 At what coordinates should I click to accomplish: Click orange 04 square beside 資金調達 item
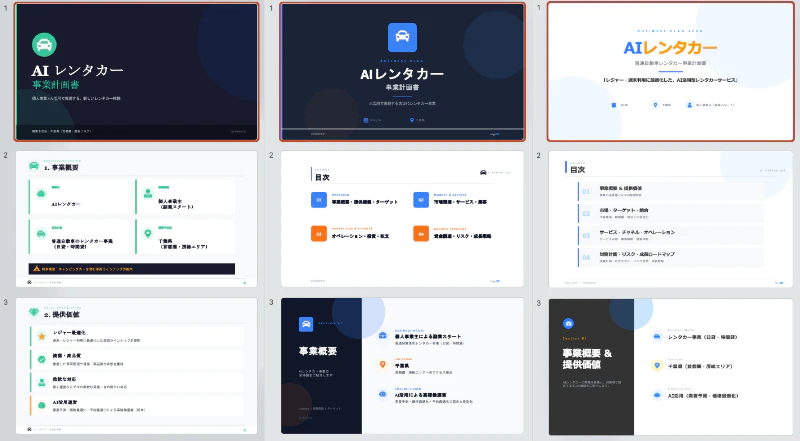[x=421, y=234]
